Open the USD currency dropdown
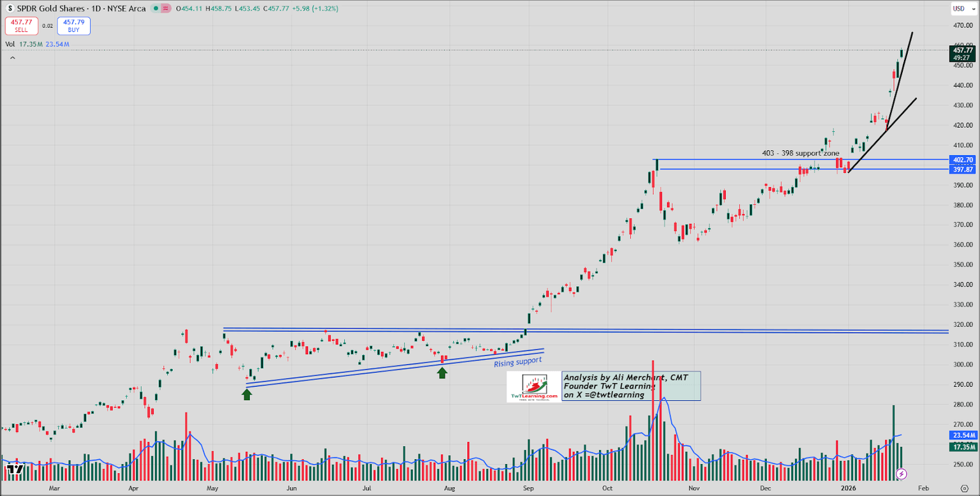Image resolution: width=980 pixels, height=496 pixels. pos(960,9)
